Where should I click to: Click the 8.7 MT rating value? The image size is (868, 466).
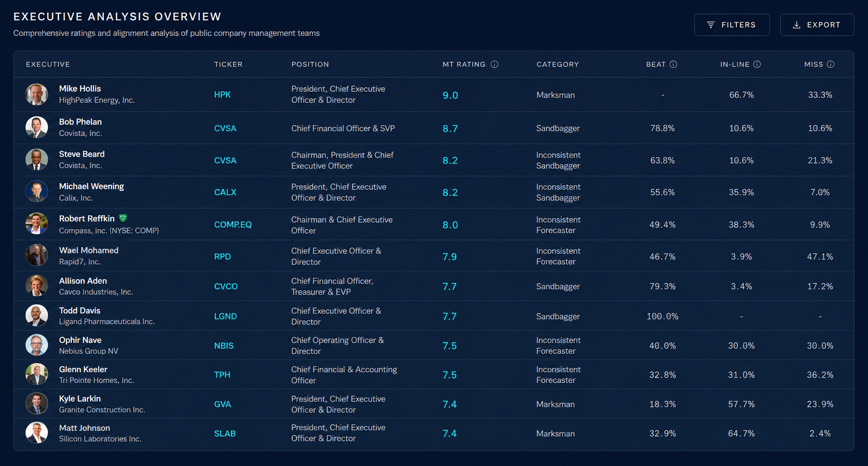coord(450,129)
